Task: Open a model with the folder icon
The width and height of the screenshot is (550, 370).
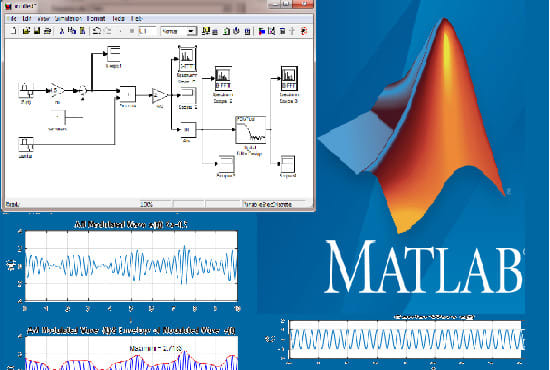Action: [x=26, y=31]
